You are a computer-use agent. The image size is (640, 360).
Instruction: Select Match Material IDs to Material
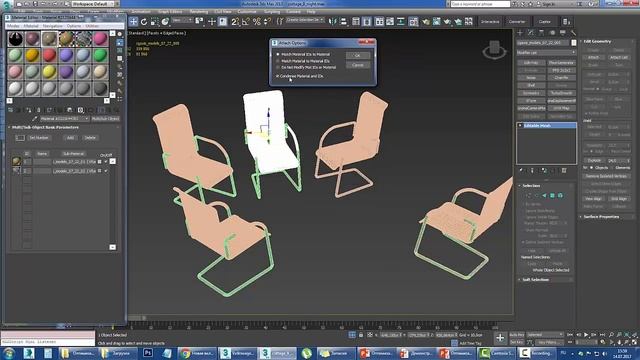pyautogui.click(x=304, y=54)
